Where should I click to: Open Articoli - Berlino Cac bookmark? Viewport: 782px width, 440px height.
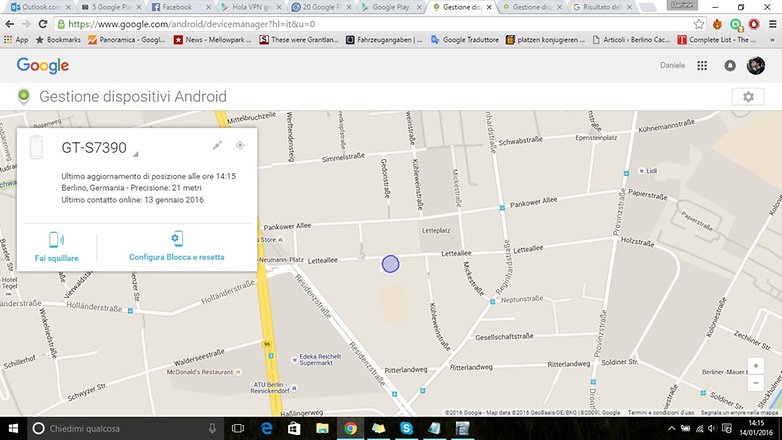(631, 39)
